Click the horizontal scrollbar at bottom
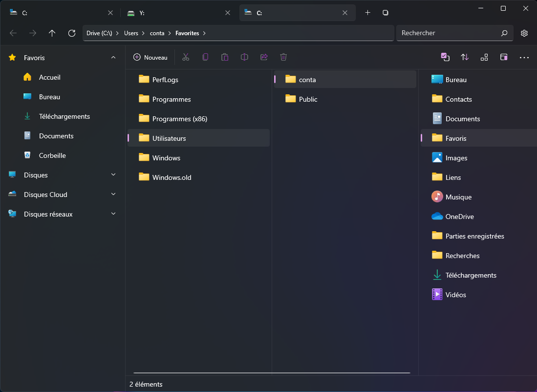537x392 pixels. coord(272,372)
